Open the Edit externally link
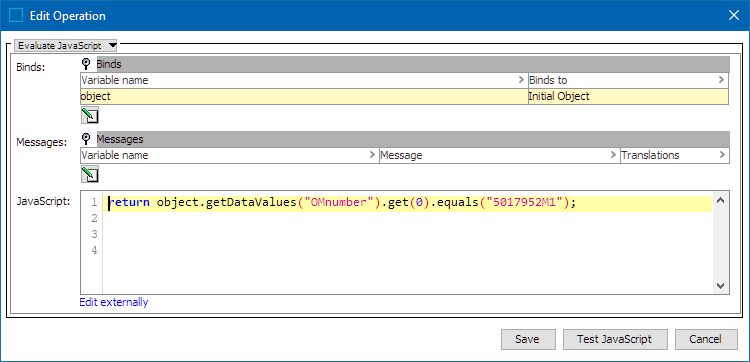Screen dimensions: 750x362 [114, 302]
